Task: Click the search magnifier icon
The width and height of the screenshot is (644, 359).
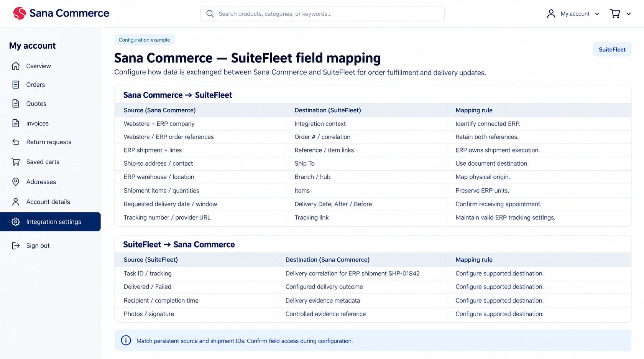Action: pyautogui.click(x=210, y=14)
